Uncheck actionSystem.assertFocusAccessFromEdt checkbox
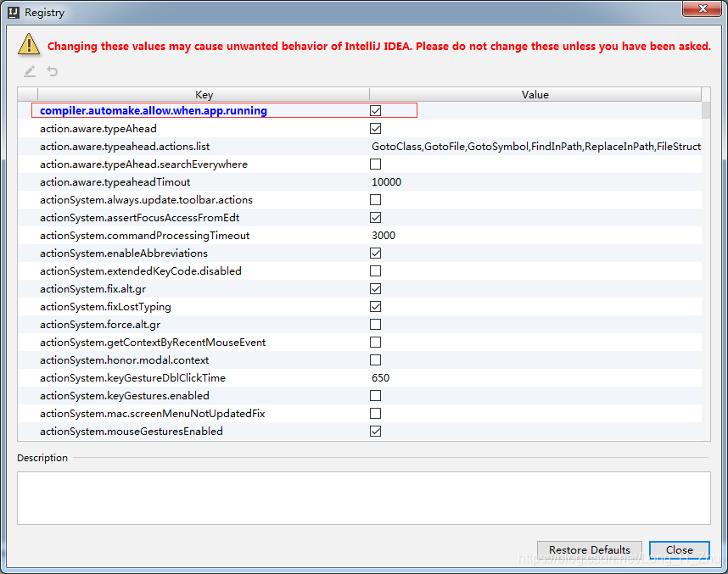Screen dimensions: 728x574 375,217
